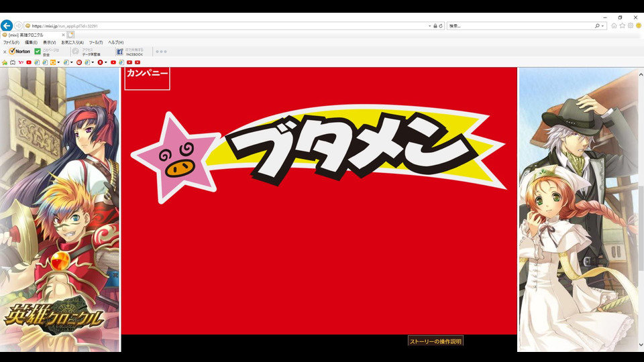Open the red U circle favorite
This screenshot has width=644, height=362.
tap(79, 62)
